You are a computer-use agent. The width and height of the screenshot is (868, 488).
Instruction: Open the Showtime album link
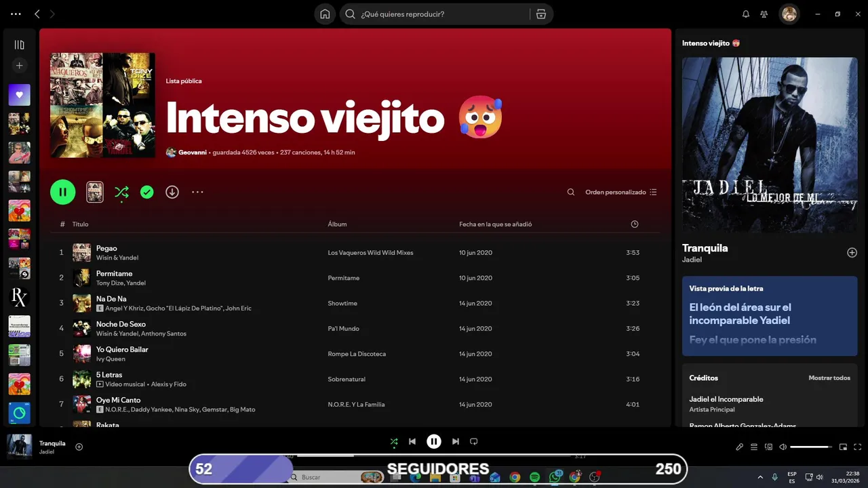pos(342,304)
